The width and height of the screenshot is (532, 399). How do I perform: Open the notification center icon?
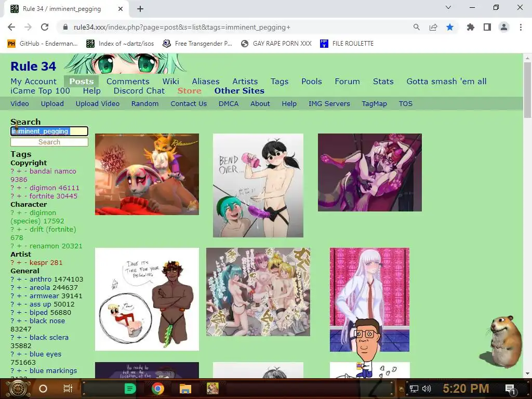510,389
